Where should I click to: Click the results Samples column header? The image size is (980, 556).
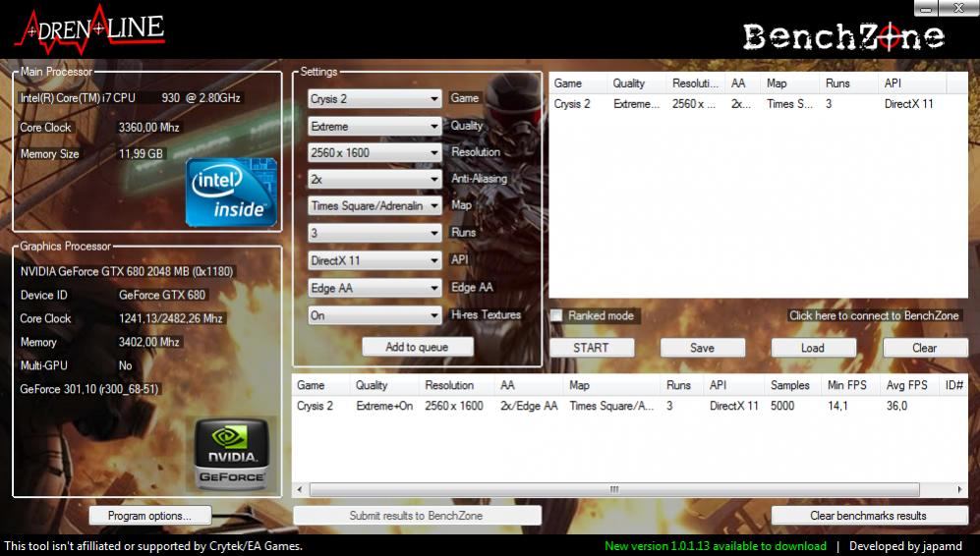point(792,385)
